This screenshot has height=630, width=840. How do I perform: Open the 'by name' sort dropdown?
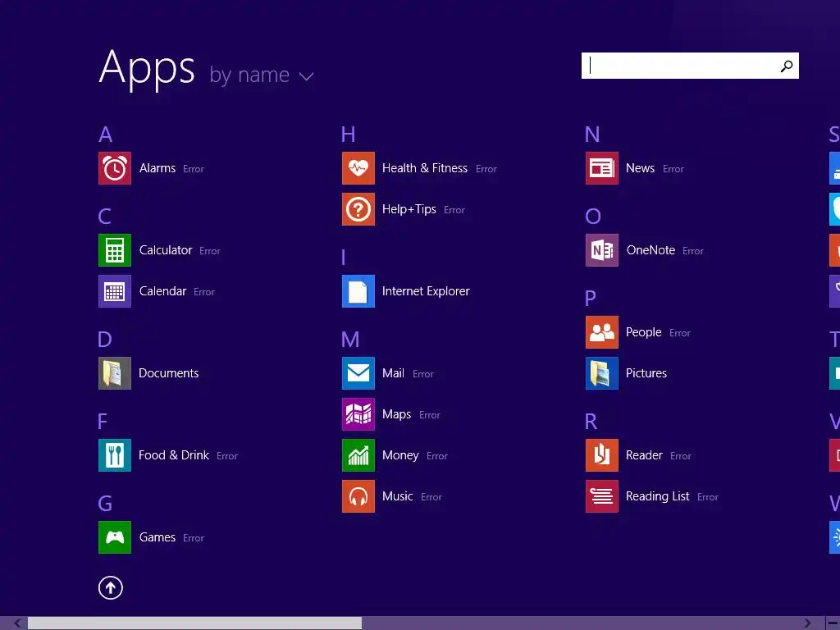(x=262, y=75)
